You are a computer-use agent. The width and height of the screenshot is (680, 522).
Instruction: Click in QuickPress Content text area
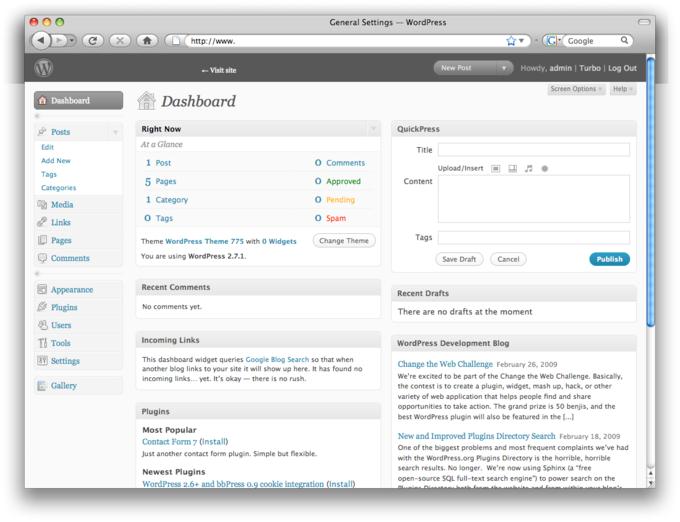[533, 199]
